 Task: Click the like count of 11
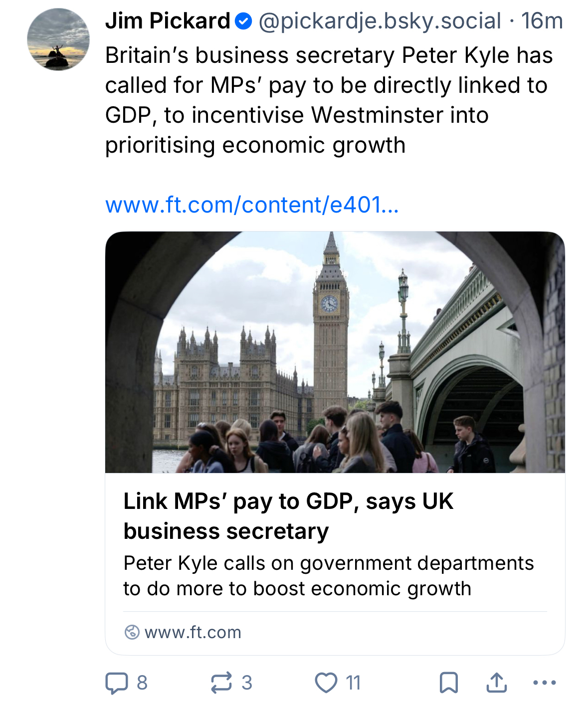(353, 683)
